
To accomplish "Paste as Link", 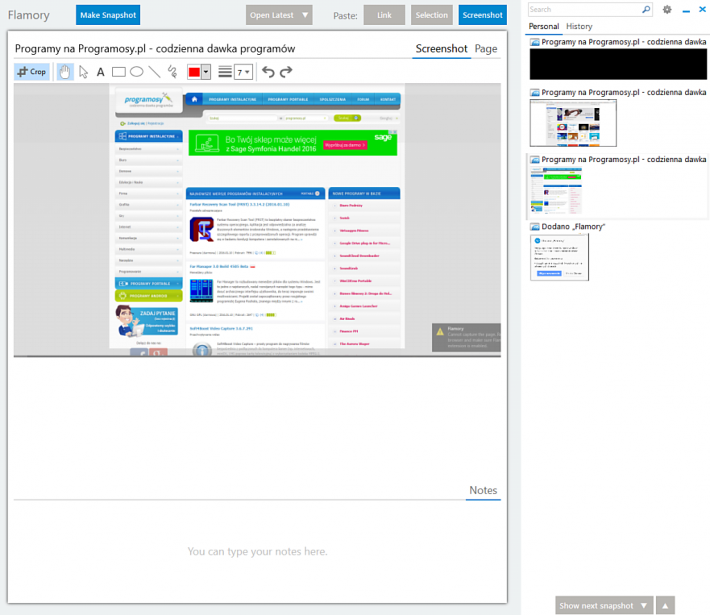I will pyautogui.click(x=384, y=15).
